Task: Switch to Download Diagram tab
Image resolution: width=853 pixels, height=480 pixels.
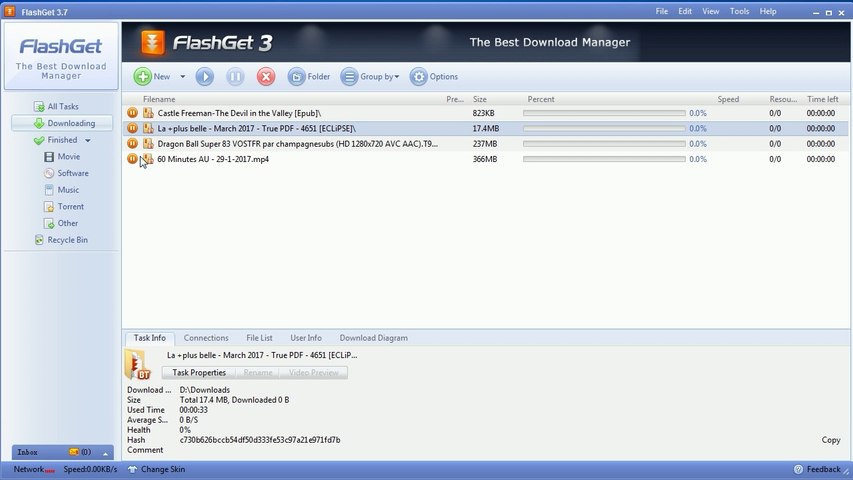Action: coord(374,338)
